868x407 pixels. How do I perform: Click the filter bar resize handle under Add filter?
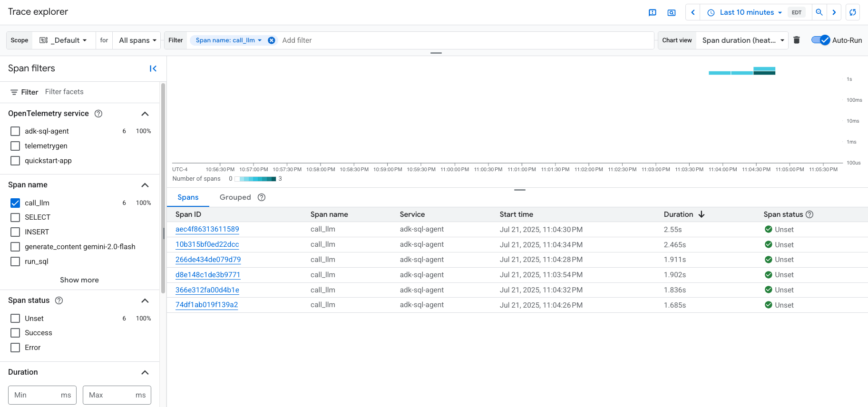click(x=436, y=53)
